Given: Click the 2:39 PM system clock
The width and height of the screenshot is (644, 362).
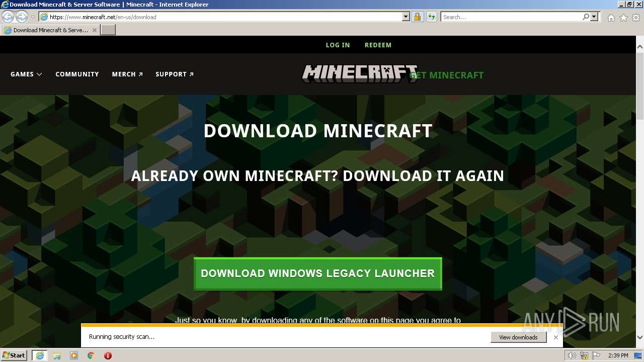Looking at the screenshot, I should (618, 355).
